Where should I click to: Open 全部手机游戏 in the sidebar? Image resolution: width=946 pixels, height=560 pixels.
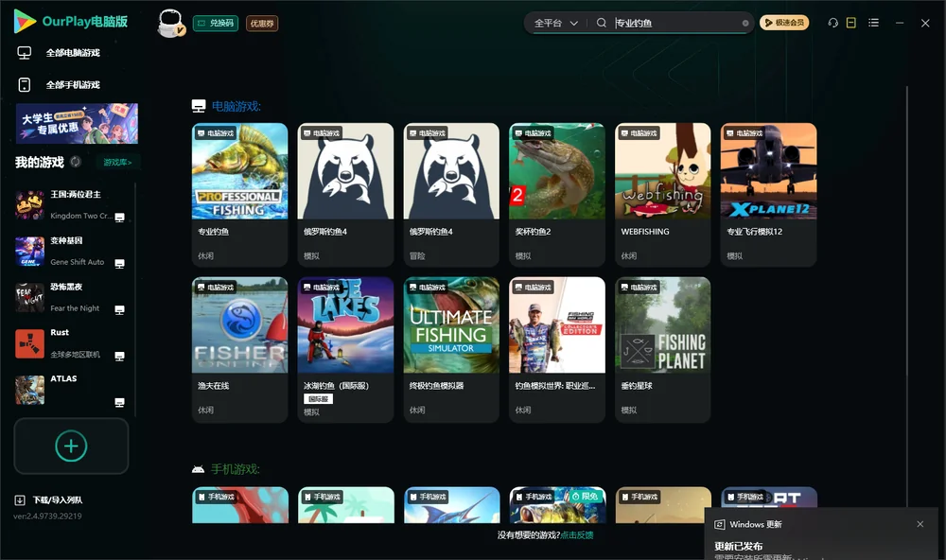tap(73, 85)
